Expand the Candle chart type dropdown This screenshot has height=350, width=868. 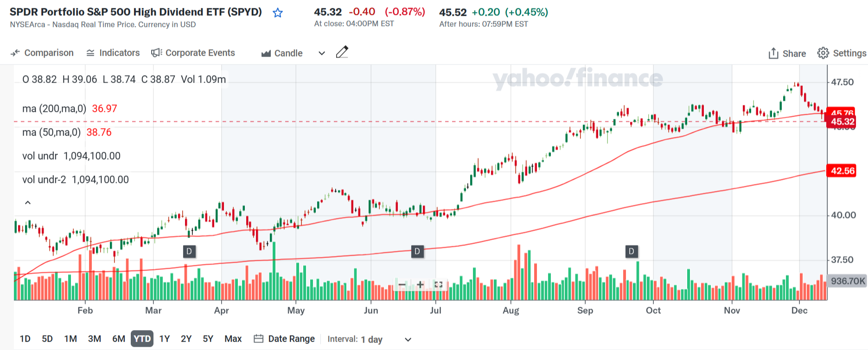[321, 53]
